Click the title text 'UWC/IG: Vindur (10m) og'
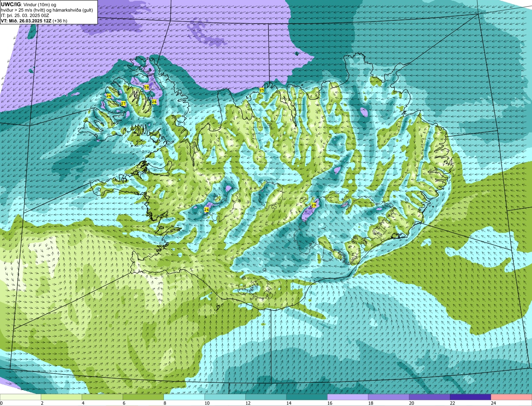The height and width of the screenshot is (406, 532). (x=28, y=4)
